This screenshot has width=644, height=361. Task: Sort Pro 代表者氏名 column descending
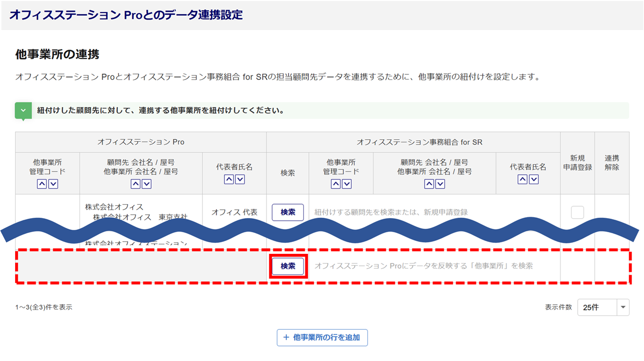click(x=240, y=179)
